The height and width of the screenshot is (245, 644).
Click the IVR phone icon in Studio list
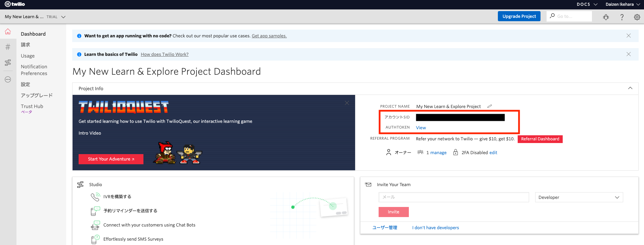[95, 197]
